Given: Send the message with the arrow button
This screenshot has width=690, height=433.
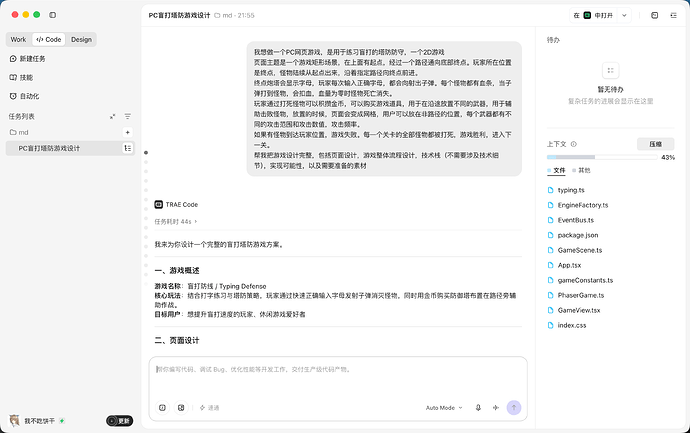Looking at the screenshot, I should [514, 407].
